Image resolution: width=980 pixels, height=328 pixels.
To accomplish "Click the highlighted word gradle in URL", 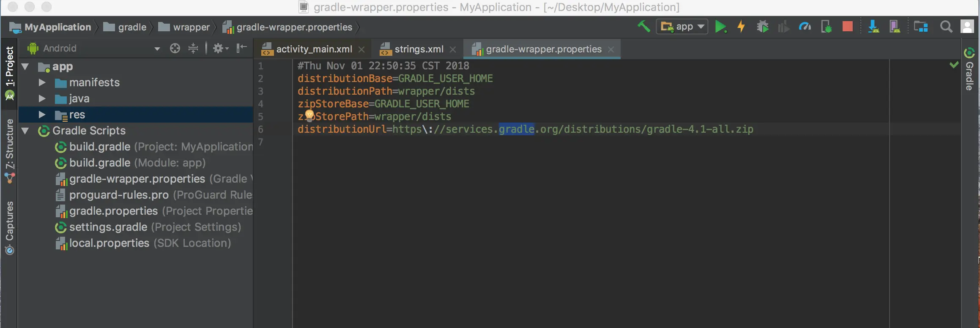I will coord(517,129).
